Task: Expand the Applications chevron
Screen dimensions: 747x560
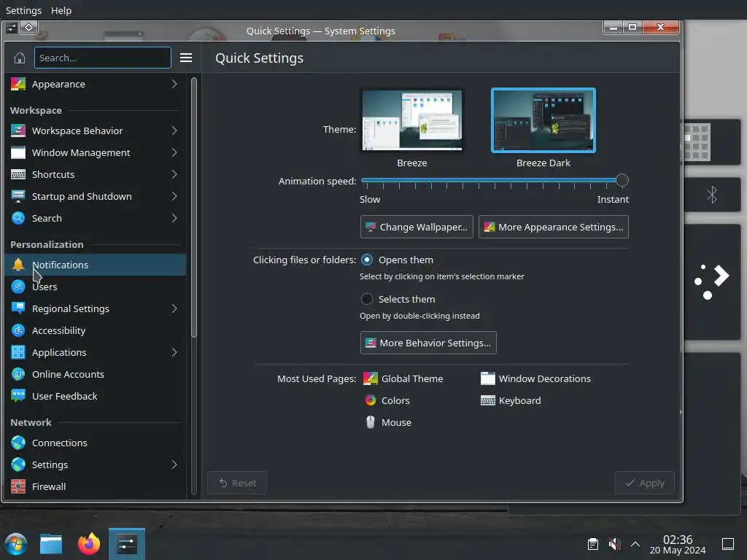Action: click(174, 352)
